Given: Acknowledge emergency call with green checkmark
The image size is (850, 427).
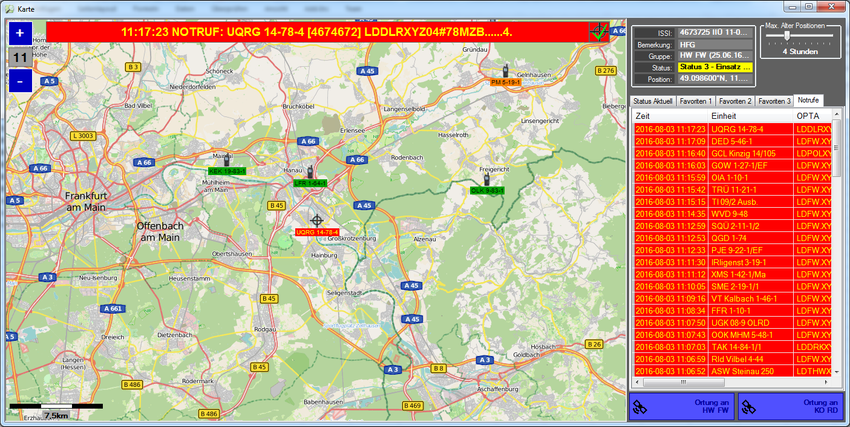Looking at the screenshot, I should tap(600, 31).
